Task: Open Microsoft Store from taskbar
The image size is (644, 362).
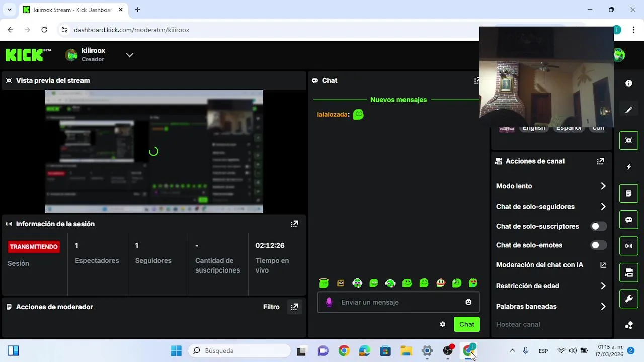Action: pos(385,351)
